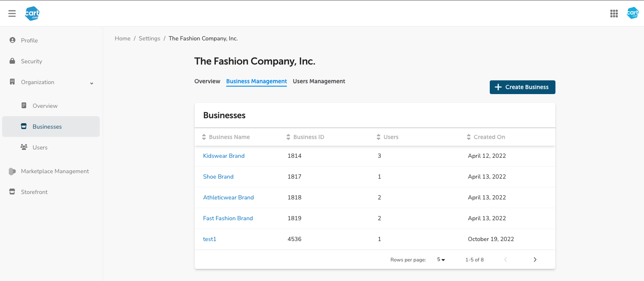The width and height of the screenshot is (644, 281).
Task: Click the Cart.com account avatar
Action: click(632, 13)
